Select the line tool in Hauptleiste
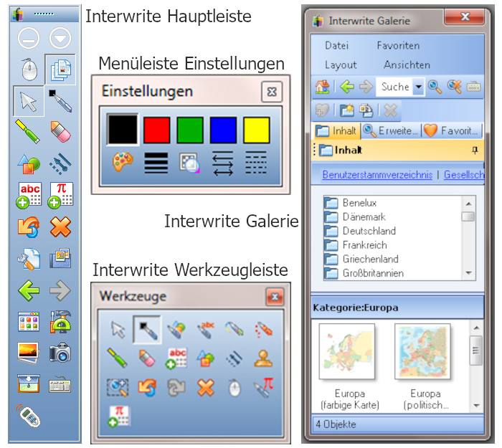This screenshot has width=502, height=448. click(x=60, y=164)
